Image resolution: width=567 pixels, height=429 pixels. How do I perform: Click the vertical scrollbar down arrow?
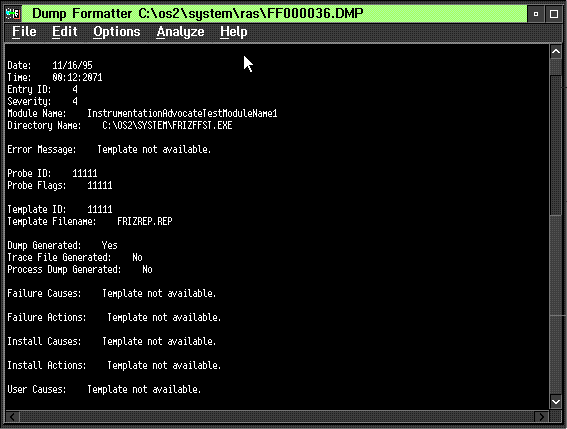click(x=556, y=401)
